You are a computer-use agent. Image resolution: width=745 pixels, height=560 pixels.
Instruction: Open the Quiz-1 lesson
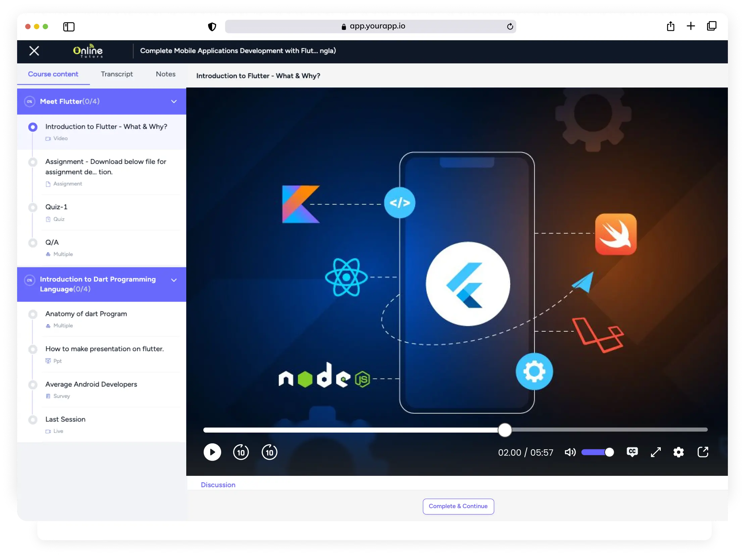pos(56,207)
